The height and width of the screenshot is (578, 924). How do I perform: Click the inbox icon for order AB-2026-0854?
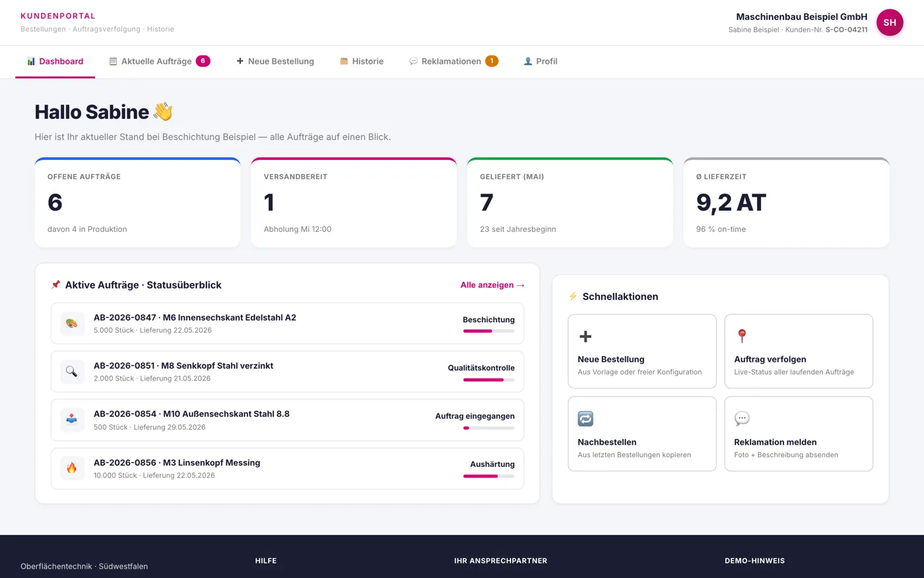click(72, 420)
